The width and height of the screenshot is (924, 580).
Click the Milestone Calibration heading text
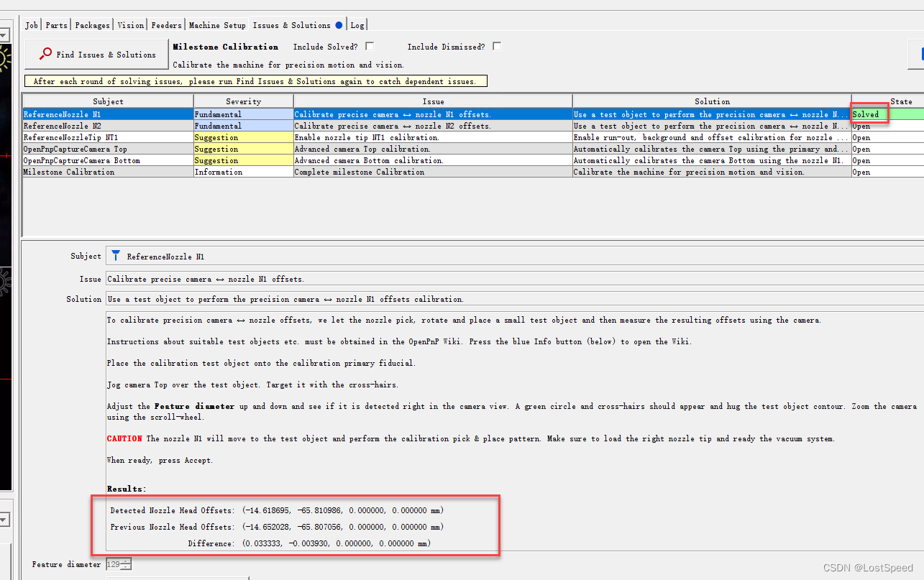226,47
